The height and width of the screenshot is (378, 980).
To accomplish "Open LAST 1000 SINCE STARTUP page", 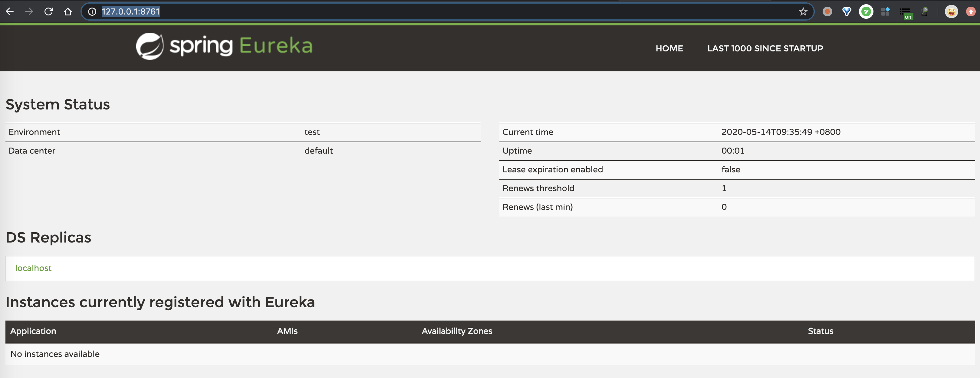I will point(765,48).
